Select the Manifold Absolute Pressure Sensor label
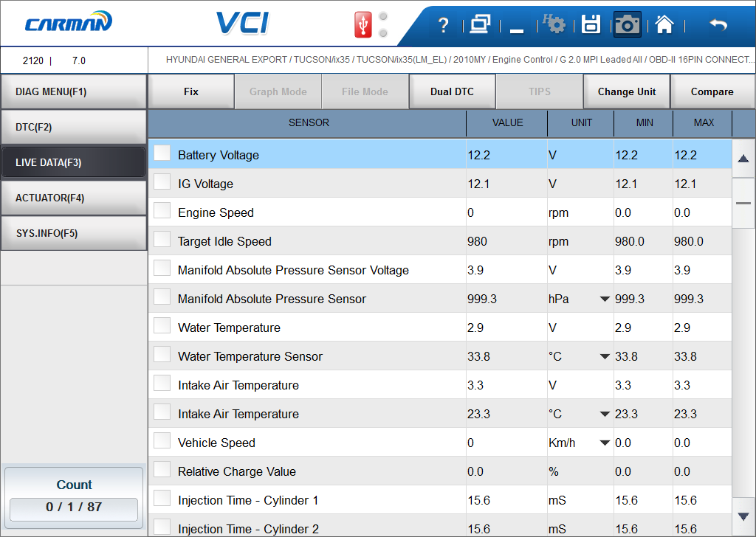The height and width of the screenshot is (537, 756). tap(272, 299)
